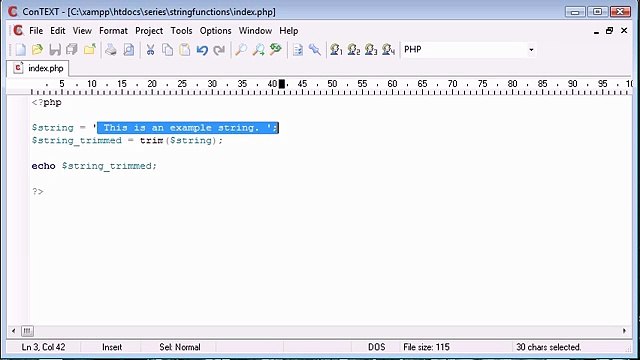Click the Copy toolbar icon

(167, 50)
